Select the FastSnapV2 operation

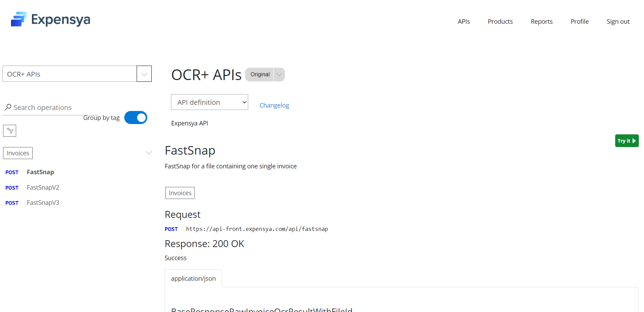43,188
